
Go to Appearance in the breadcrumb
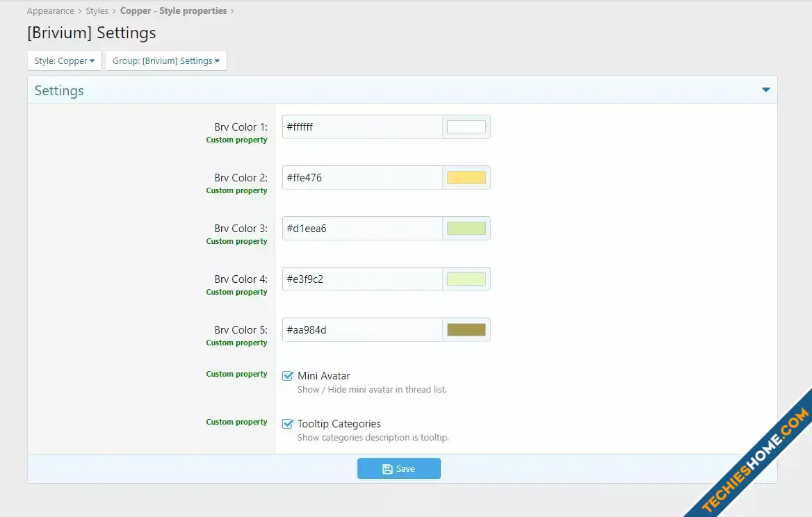coord(50,11)
